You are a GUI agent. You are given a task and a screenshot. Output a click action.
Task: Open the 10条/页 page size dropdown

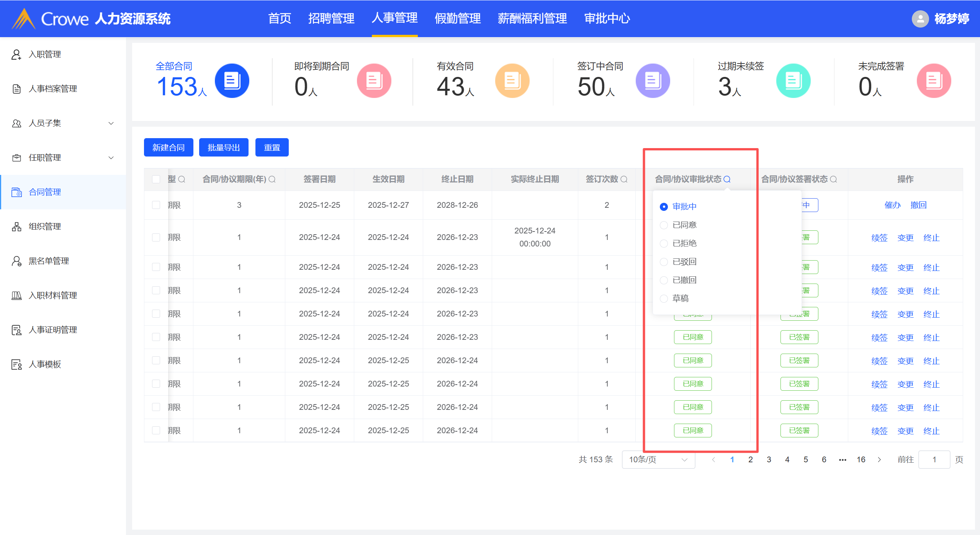click(658, 460)
